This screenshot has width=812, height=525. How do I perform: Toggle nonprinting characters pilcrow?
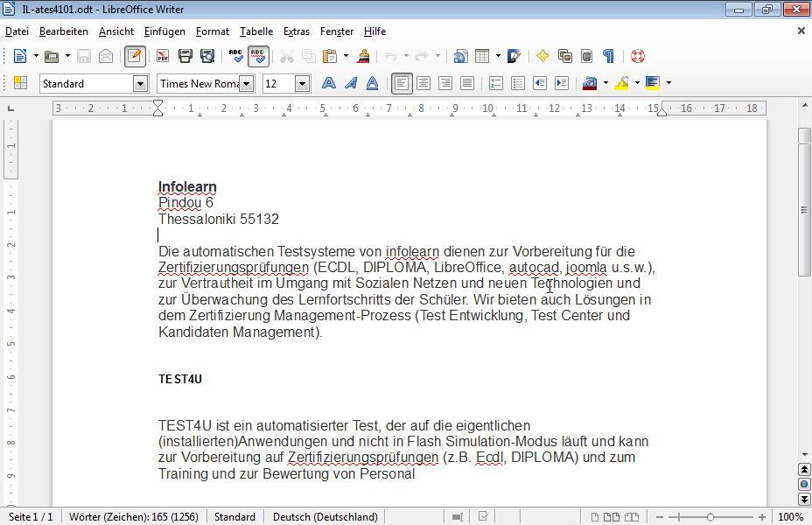pyautogui.click(x=608, y=56)
